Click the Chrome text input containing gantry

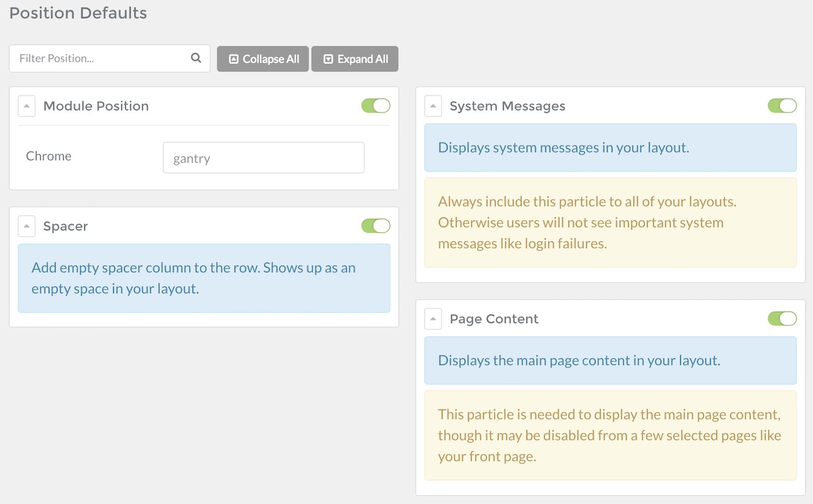click(264, 158)
